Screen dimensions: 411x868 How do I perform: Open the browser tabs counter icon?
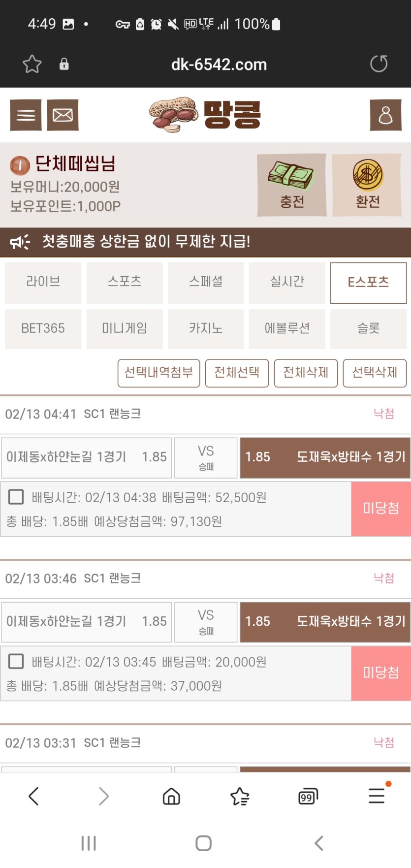click(x=308, y=796)
